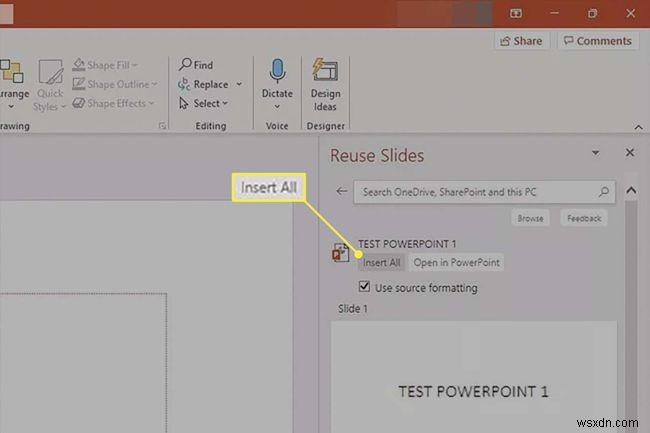Screen dimensions: 650x433
Task: Click the Shape Effects icon
Action: 78,103
